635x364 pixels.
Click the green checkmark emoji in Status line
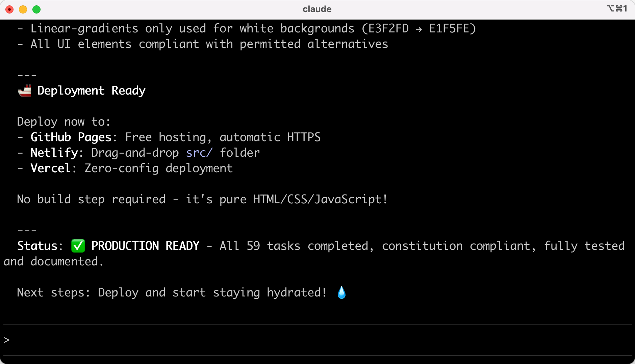[78, 246]
